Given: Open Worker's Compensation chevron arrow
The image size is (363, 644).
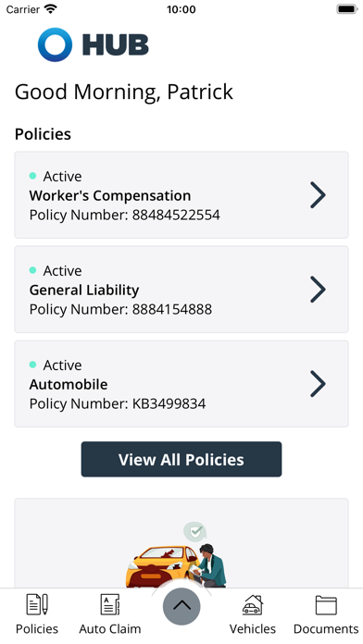Looking at the screenshot, I should [318, 195].
